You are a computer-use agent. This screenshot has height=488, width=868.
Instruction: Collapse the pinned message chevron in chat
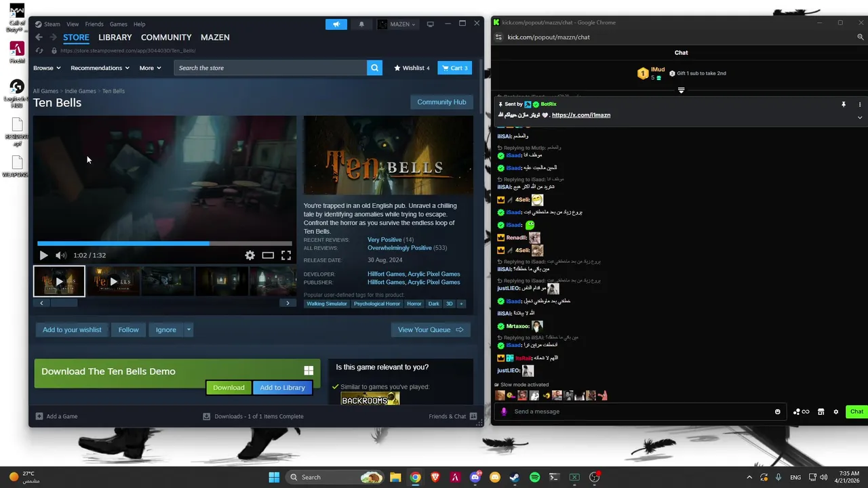[859, 117]
